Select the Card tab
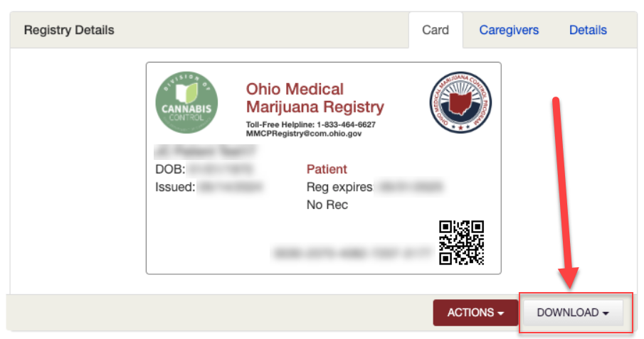Viewport: 644px width, 339px height. click(436, 30)
